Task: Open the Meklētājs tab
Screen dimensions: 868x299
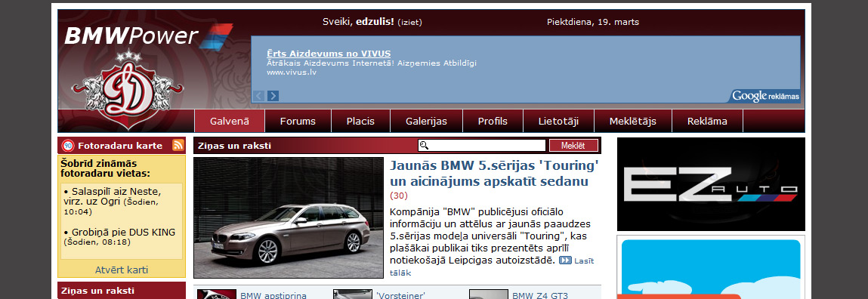Action: click(x=633, y=122)
